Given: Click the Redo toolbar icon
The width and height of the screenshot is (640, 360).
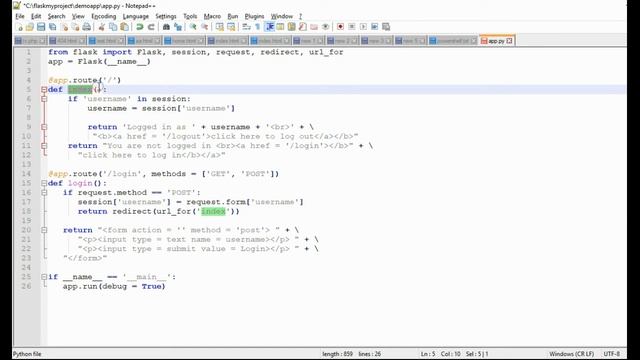Looking at the screenshot, I should (151, 27).
